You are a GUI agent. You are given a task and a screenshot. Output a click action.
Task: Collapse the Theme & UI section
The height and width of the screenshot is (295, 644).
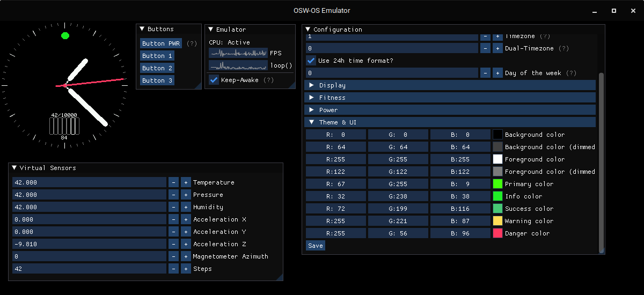coord(450,122)
